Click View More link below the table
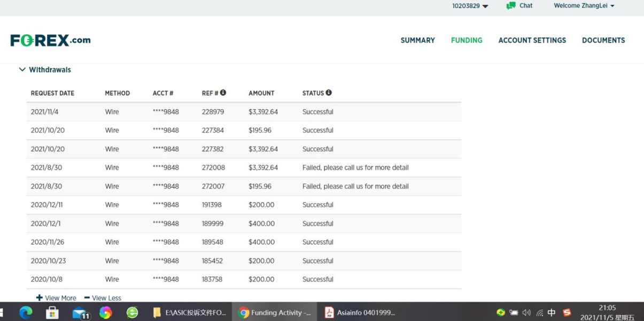644x321 pixels. coord(56,298)
